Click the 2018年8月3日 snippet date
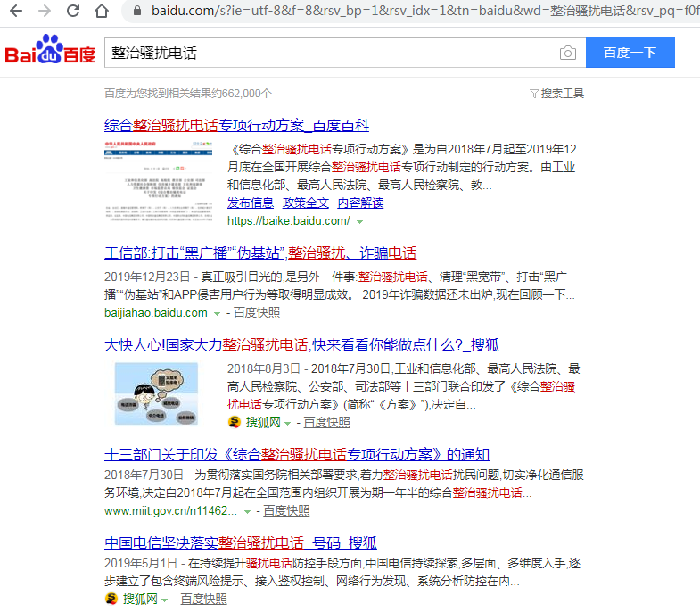Screen dimensions: 700x612 [264, 368]
